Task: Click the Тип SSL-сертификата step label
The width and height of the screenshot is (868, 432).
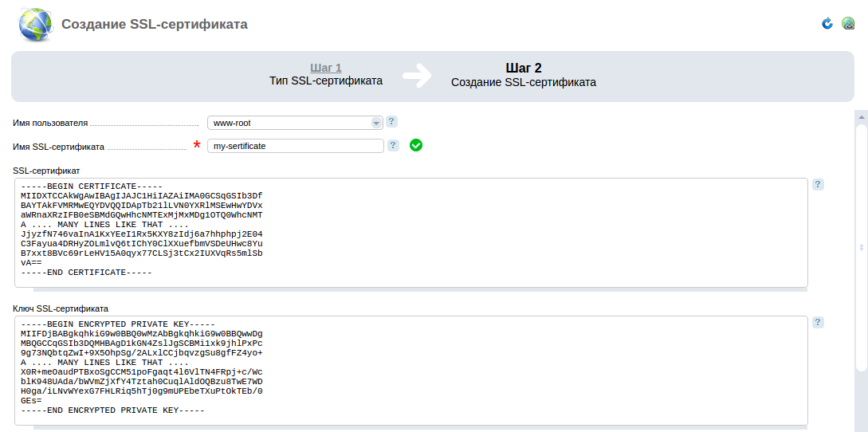Action: [x=325, y=81]
